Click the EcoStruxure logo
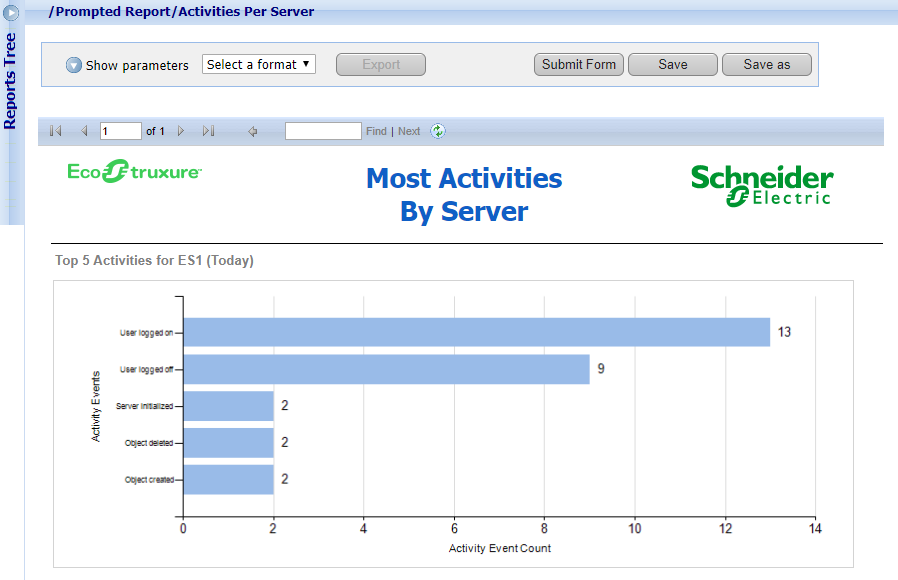Screen dimensions: 898x580 (x=135, y=171)
